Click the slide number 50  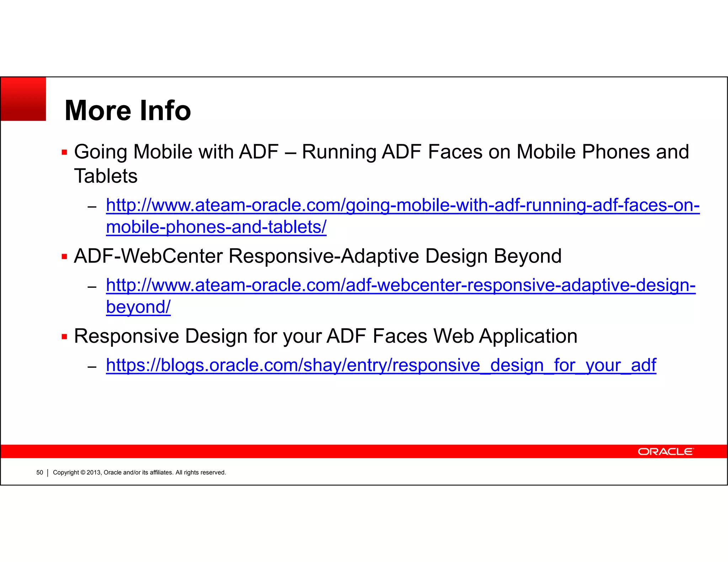(40, 472)
